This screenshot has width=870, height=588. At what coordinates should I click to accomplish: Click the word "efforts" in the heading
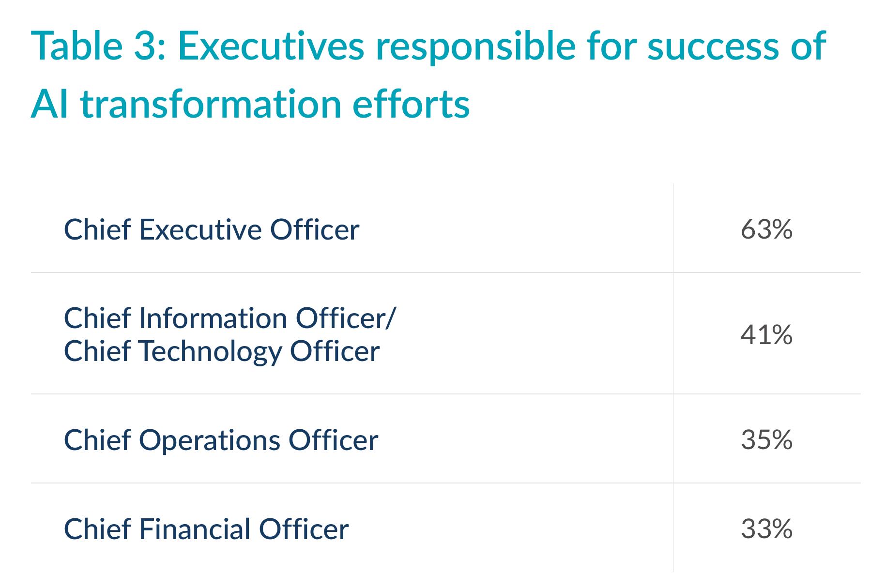point(412,103)
